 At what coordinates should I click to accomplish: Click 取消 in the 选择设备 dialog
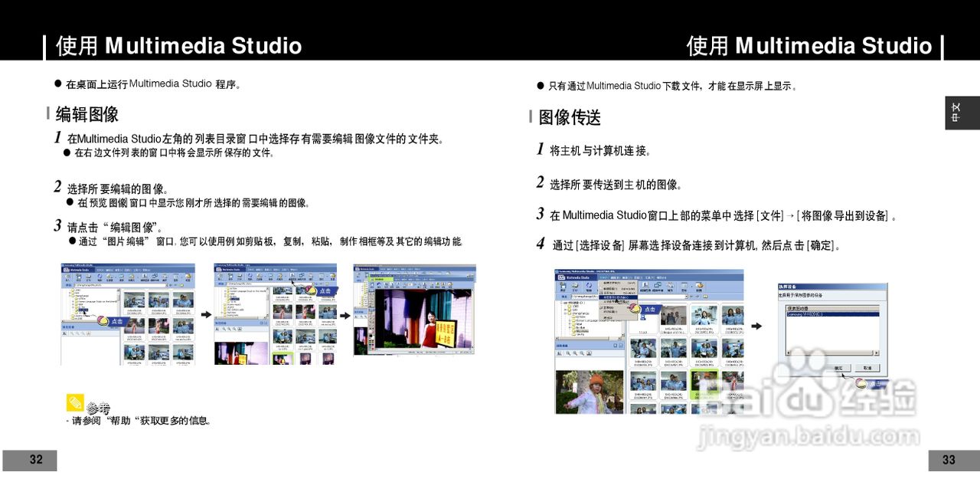pyautogui.click(x=867, y=368)
